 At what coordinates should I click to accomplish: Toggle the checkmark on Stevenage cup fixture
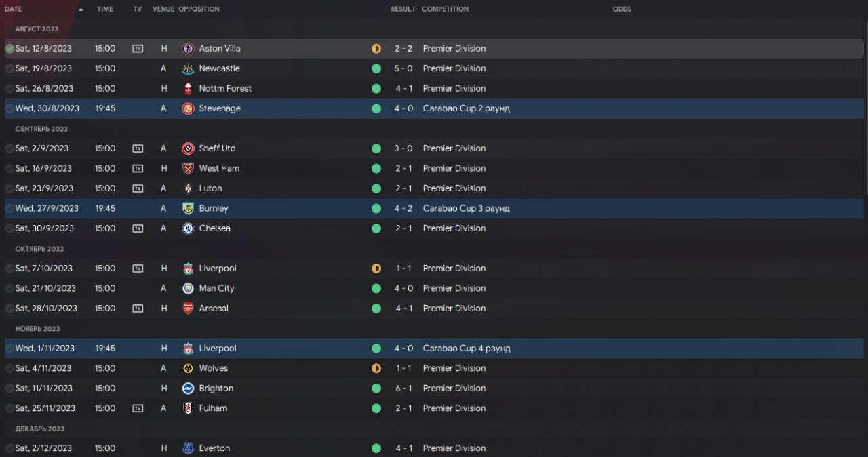tap(9, 108)
